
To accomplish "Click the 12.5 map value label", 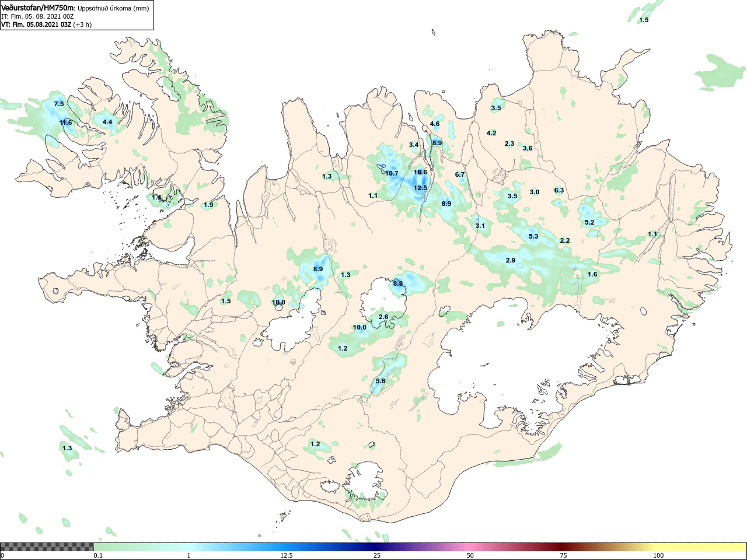I will pyautogui.click(x=420, y=188).
